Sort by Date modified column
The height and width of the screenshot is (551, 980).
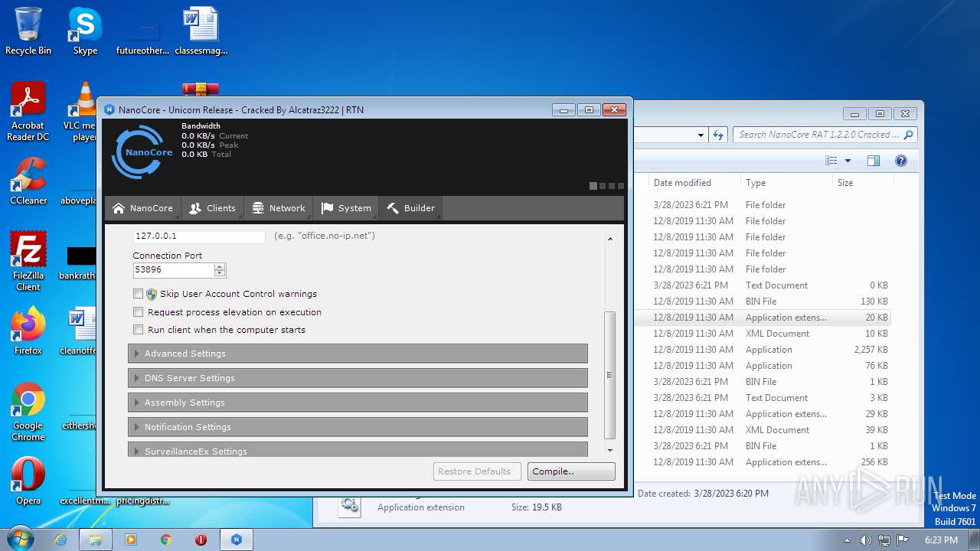(694, 183)
